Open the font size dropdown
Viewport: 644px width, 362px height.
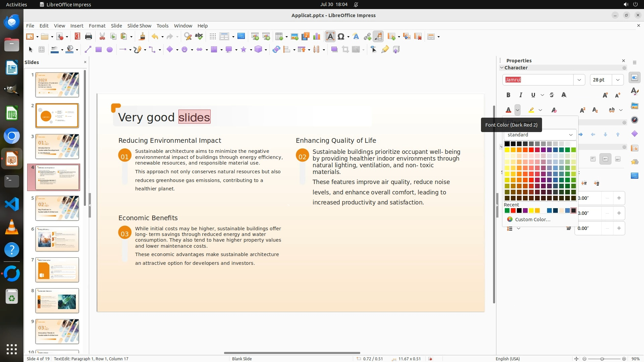pyautogui.click(x=618, y=80)
